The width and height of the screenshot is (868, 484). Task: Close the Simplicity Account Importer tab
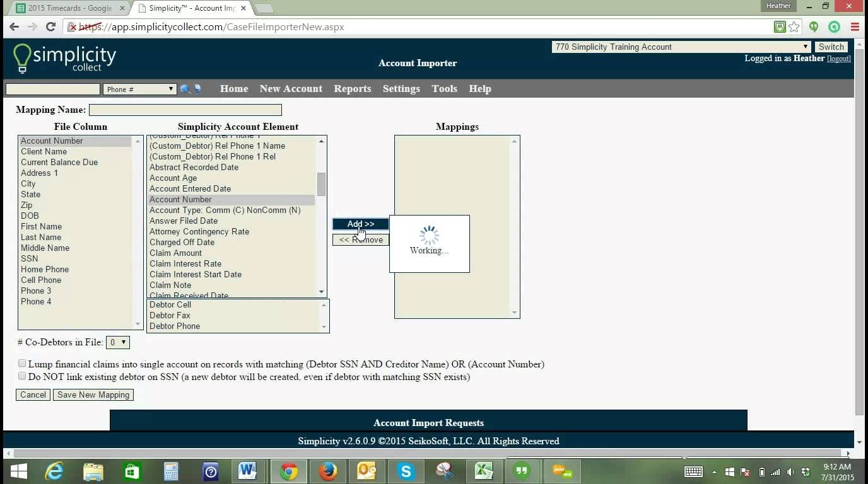coord(243,8)
